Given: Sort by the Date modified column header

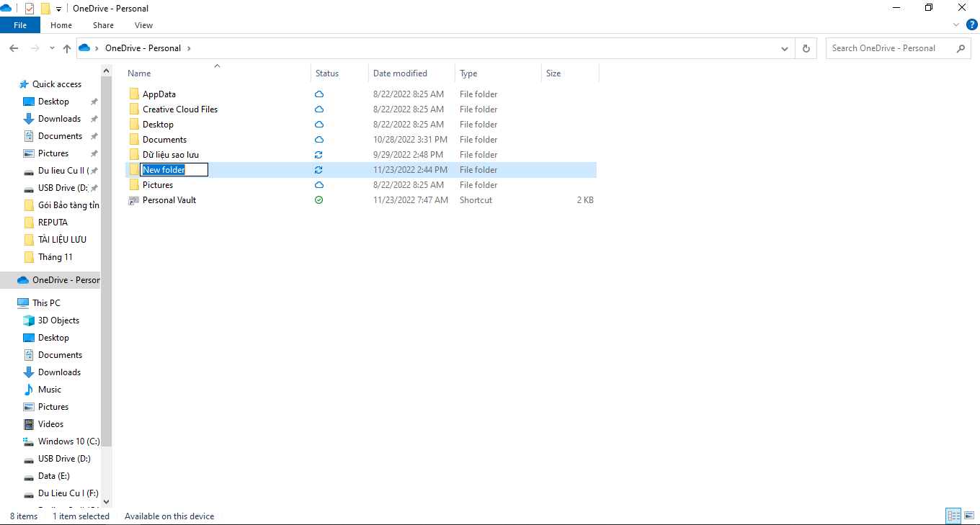Looking at the screenshot, I should 400,73.
